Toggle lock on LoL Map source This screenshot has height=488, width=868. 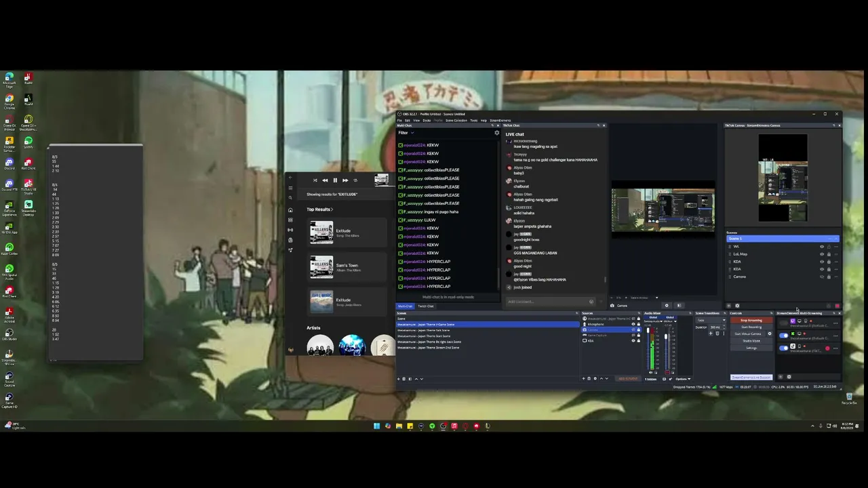829,254
